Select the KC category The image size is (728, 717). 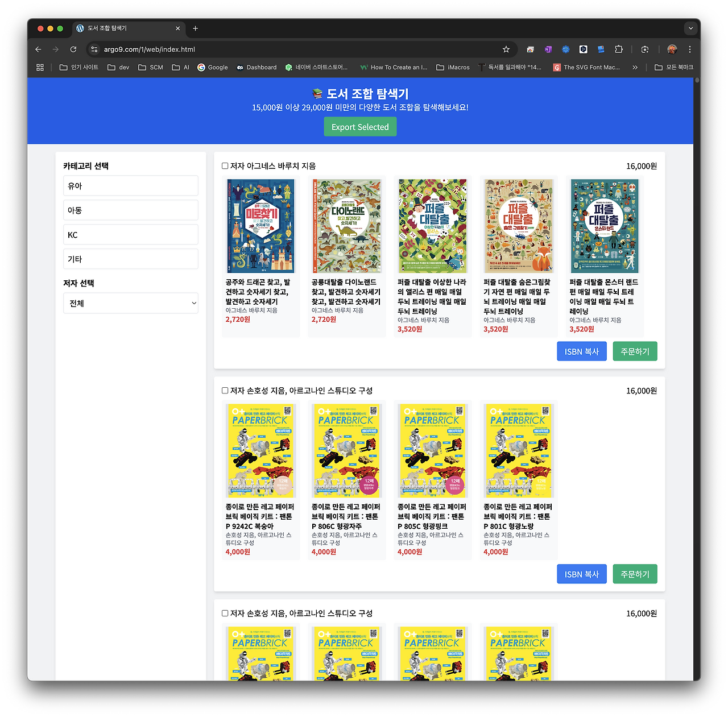pos(131,235)
